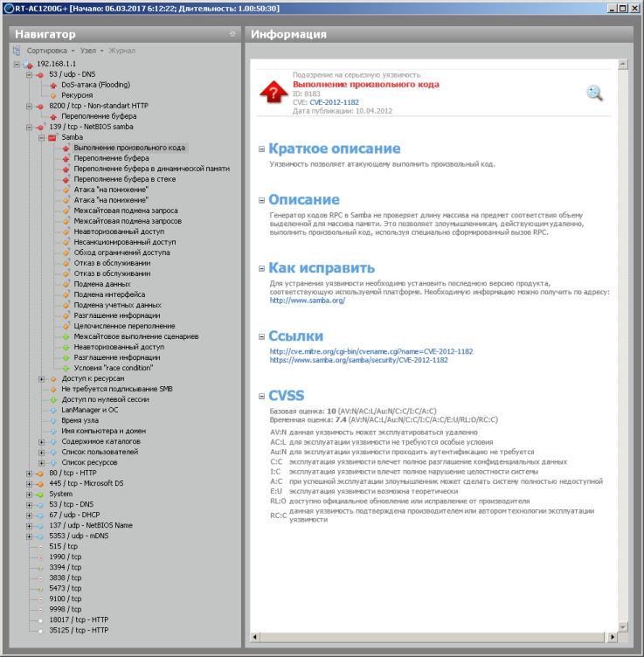
Task: Select Несанкционированный доступ tree item
Action: point(125,242)
